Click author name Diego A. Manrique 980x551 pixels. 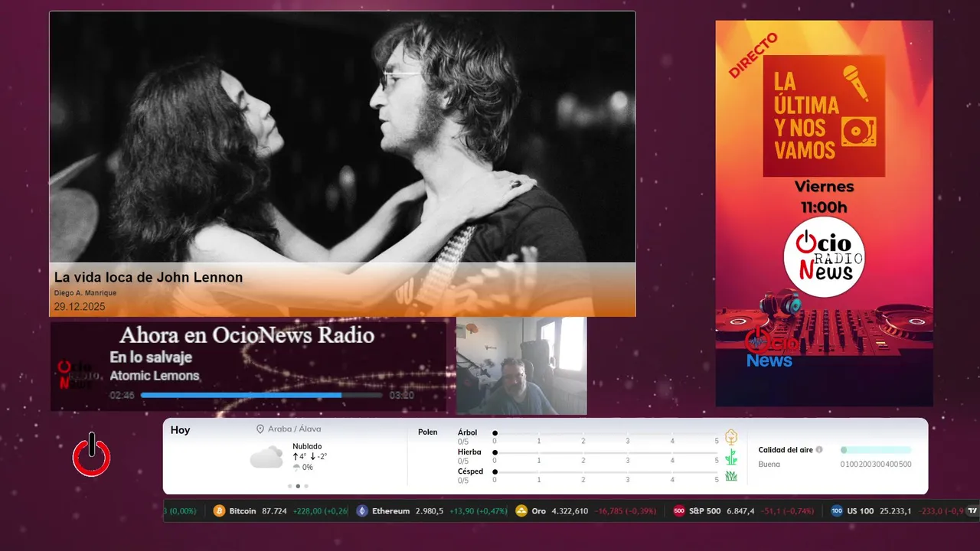point(85,293)
